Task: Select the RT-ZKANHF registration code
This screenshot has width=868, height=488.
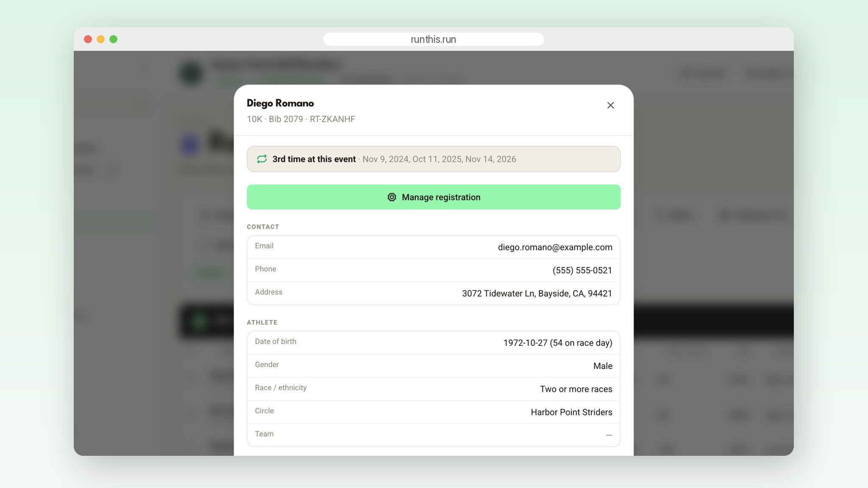Action: point(332,119)
